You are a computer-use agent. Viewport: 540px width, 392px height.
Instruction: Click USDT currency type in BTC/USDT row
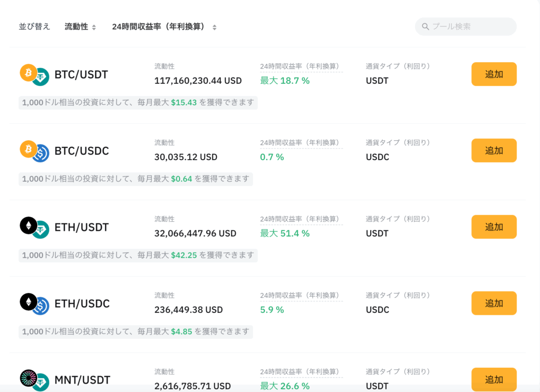377,81
